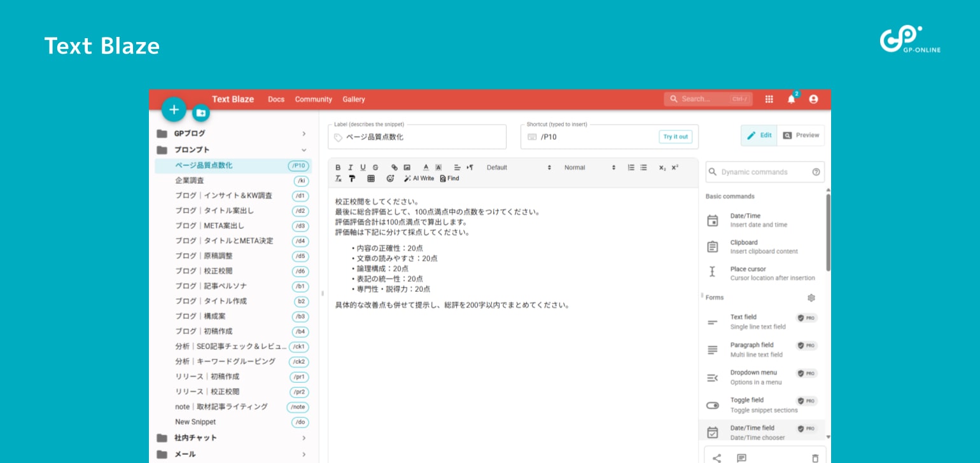Switch to Edit mode

click(x=759, y=135)
